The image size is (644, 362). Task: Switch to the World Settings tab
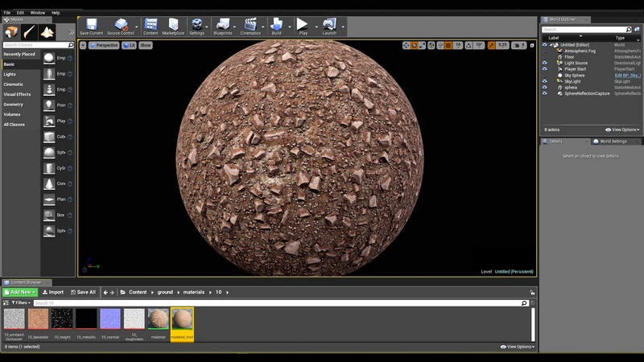tap(612, 142)
